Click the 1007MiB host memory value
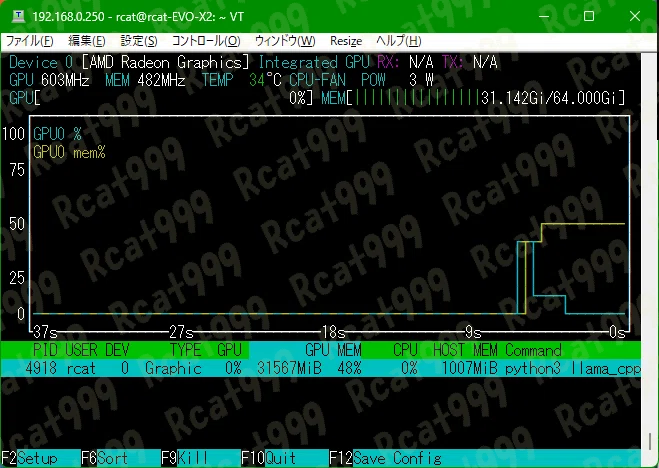 click(x=469, y=368)
